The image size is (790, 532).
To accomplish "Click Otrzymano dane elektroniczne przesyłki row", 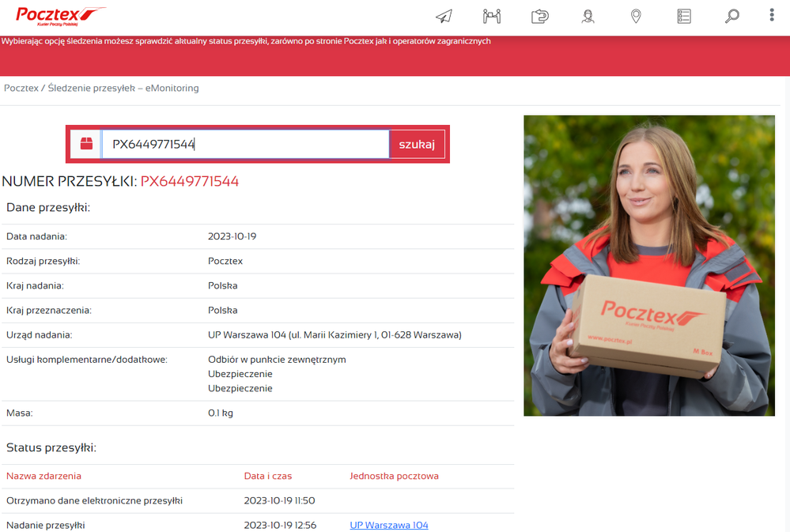I will tap(258, 500).
